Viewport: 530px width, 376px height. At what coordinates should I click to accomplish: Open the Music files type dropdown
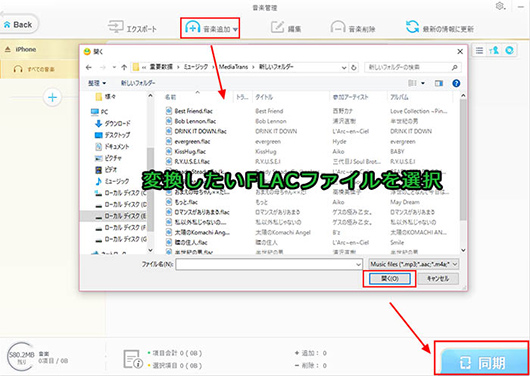tap(413, 264)
